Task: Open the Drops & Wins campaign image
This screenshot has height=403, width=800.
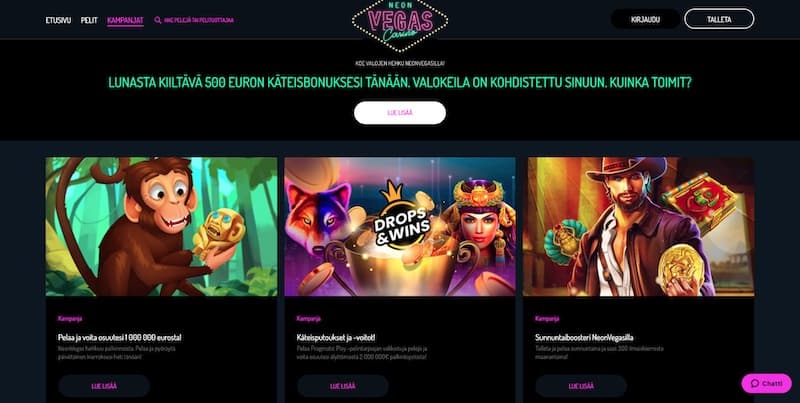Action: tap(399, 226)
